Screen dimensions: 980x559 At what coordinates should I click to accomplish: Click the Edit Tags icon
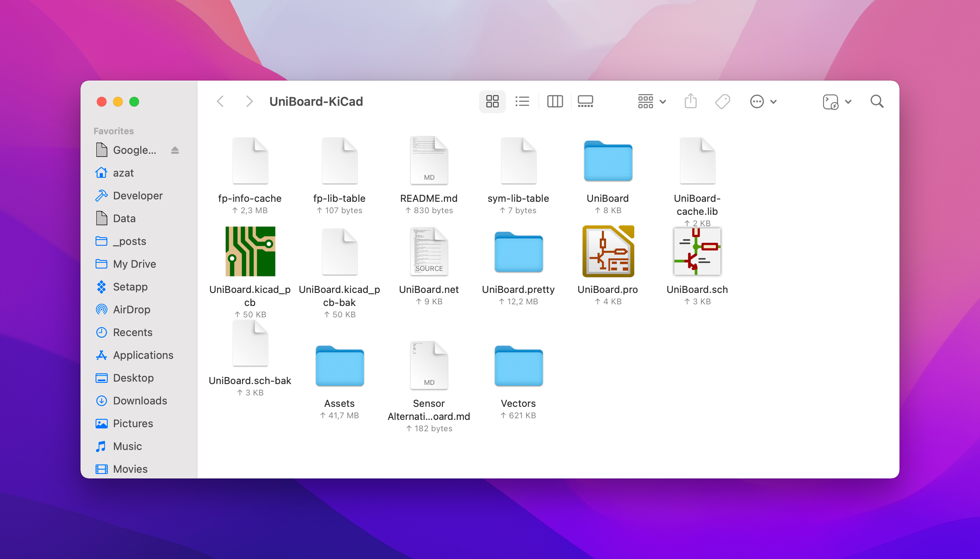tap(723, 101)
